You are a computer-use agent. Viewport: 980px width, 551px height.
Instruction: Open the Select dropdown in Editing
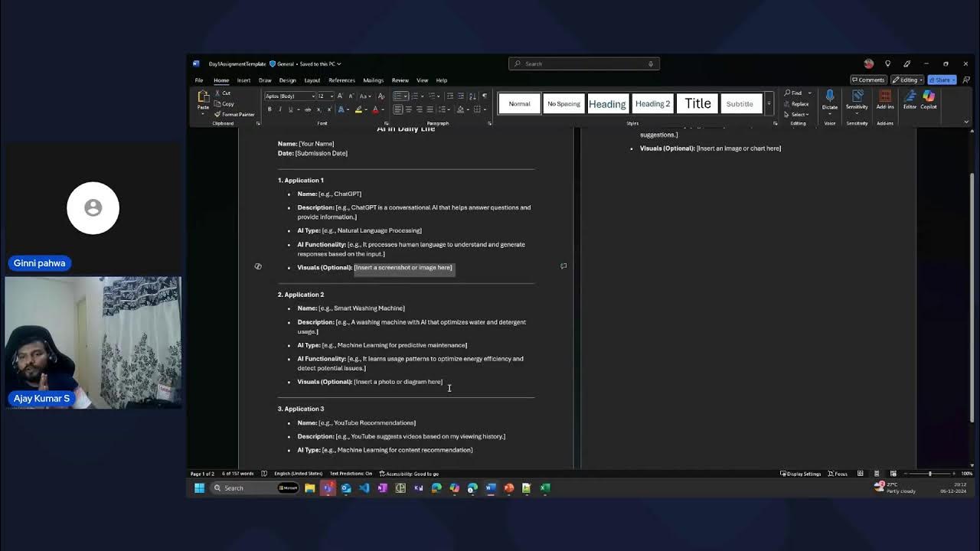(797, 115)
